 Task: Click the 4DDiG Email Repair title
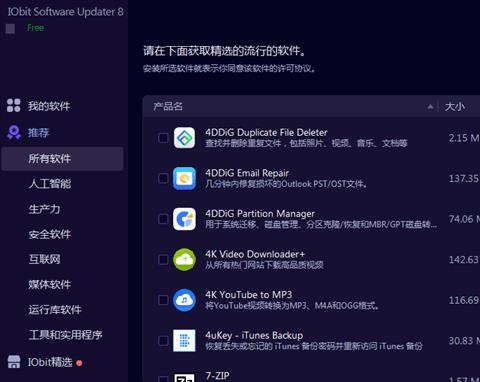247,173
